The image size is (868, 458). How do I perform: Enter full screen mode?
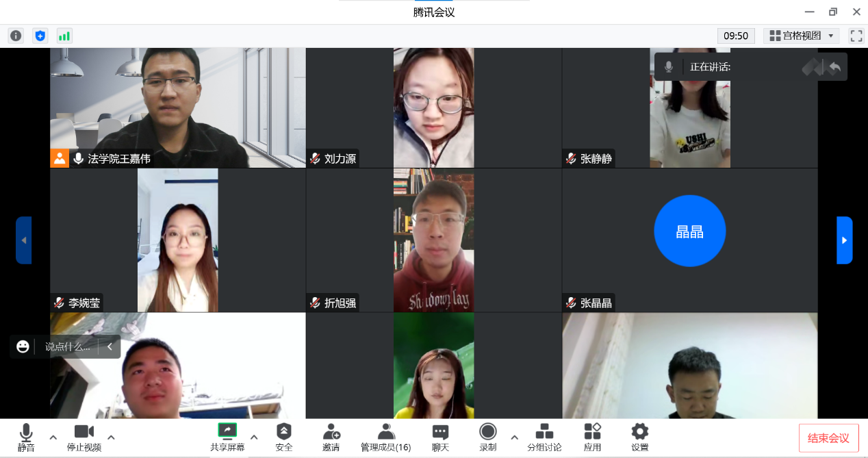click(x=856, y=36)
